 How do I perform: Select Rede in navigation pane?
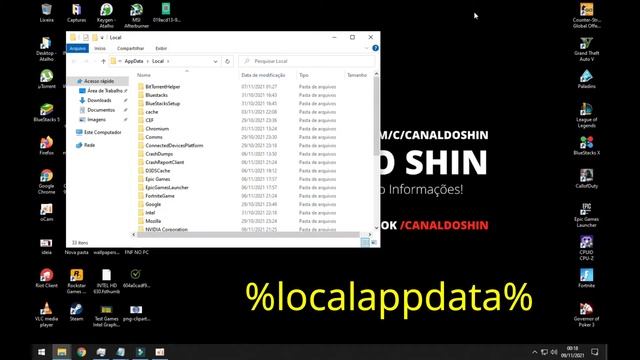89,145
